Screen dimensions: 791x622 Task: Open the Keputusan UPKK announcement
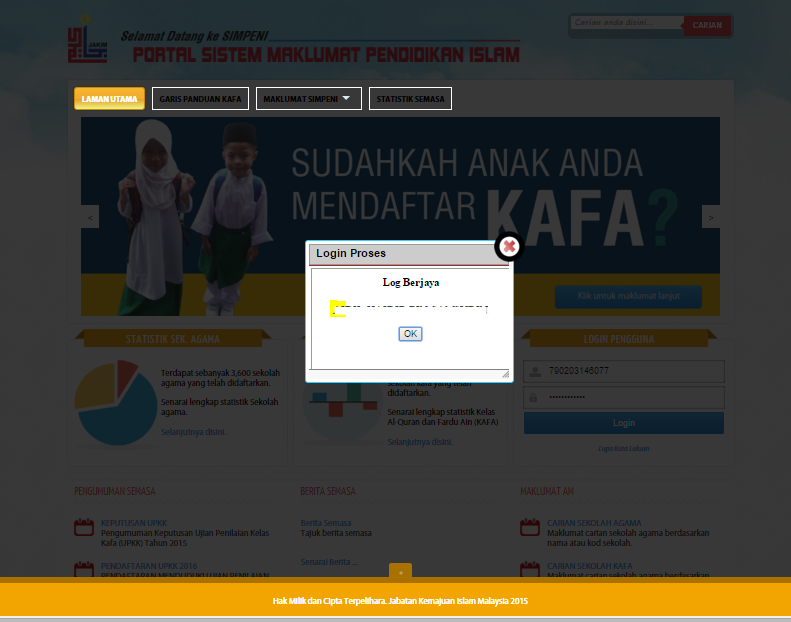(134, 523)
